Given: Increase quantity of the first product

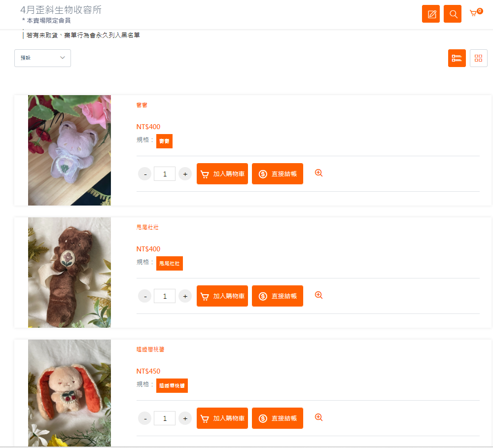Looking at the screenshot, I should click(x=185, y=174).
